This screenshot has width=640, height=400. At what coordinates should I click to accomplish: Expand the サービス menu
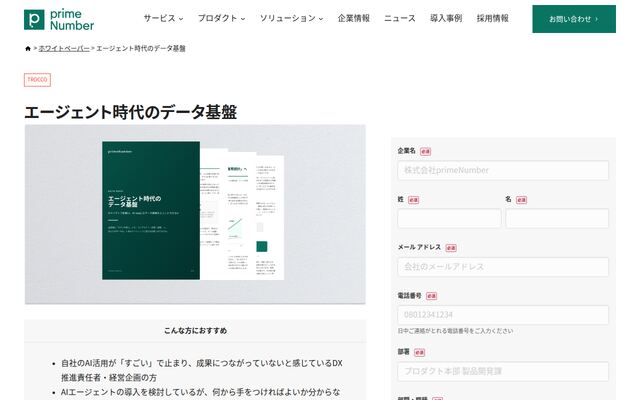pos(163,18)
